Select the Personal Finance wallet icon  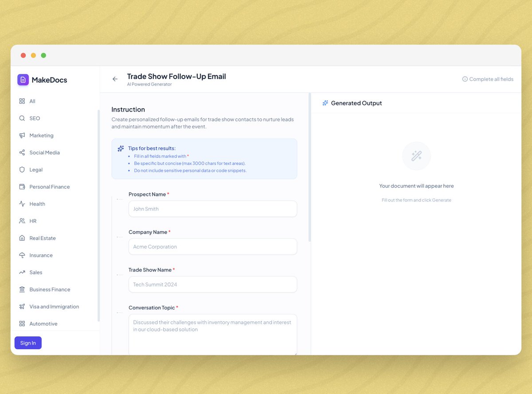22,187
